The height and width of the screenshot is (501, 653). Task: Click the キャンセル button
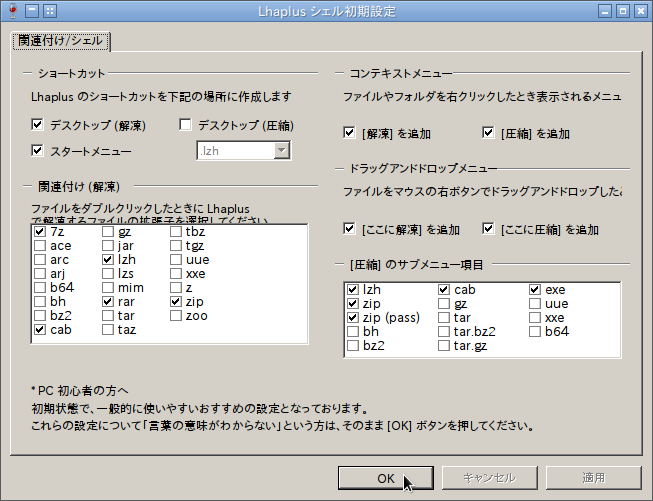tap(489, 478)
